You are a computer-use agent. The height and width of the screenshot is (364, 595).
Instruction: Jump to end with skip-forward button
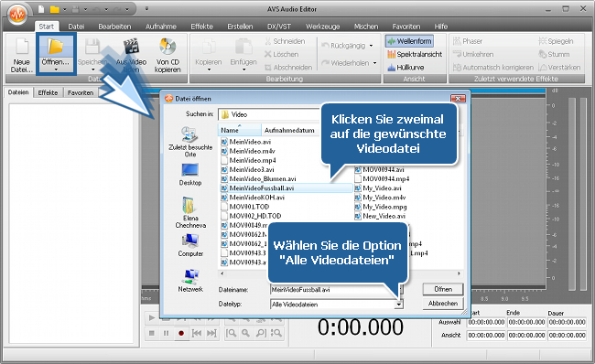(x=211, y=333)
